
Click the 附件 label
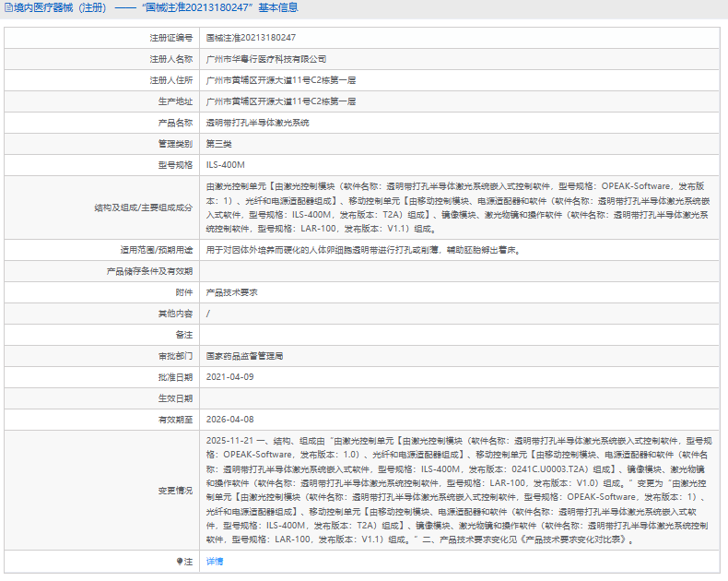point(184,292)
